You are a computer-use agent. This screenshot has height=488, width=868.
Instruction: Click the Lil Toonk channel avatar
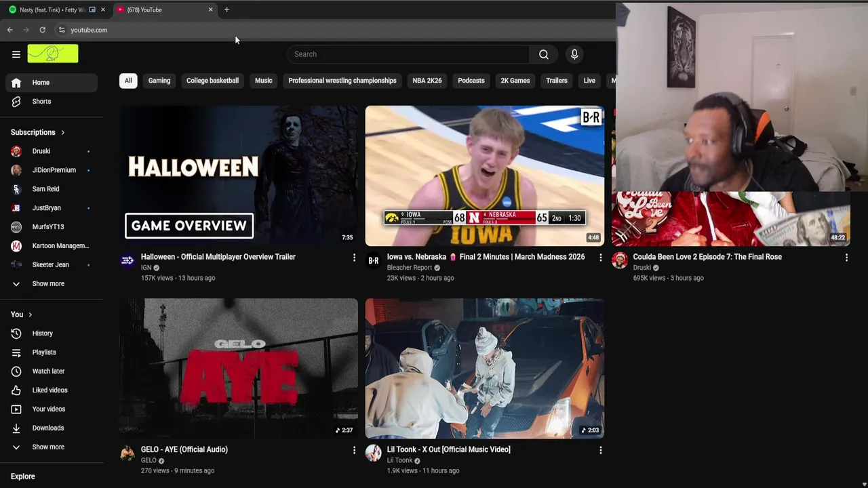pyautogui.click(x=374, y=453)
